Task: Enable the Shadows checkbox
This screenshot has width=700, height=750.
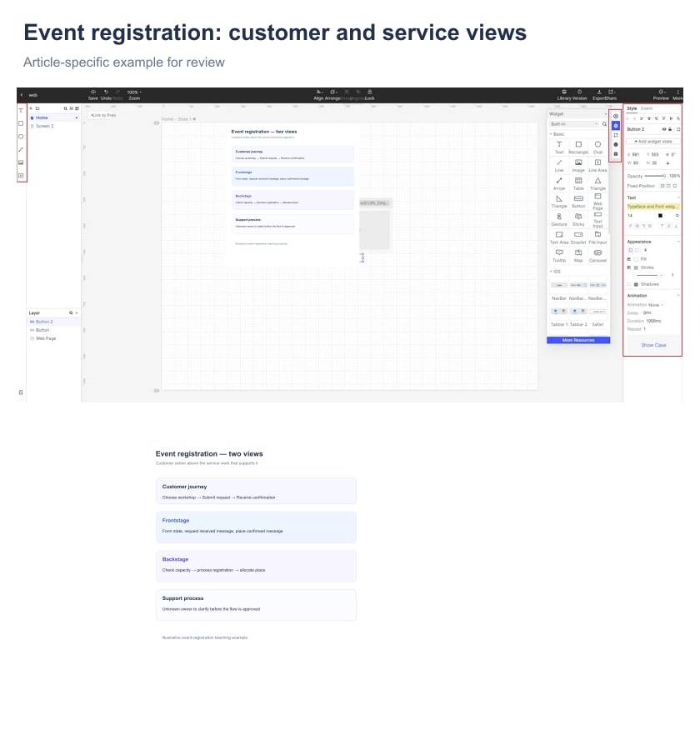Action: tap(628, 284)
